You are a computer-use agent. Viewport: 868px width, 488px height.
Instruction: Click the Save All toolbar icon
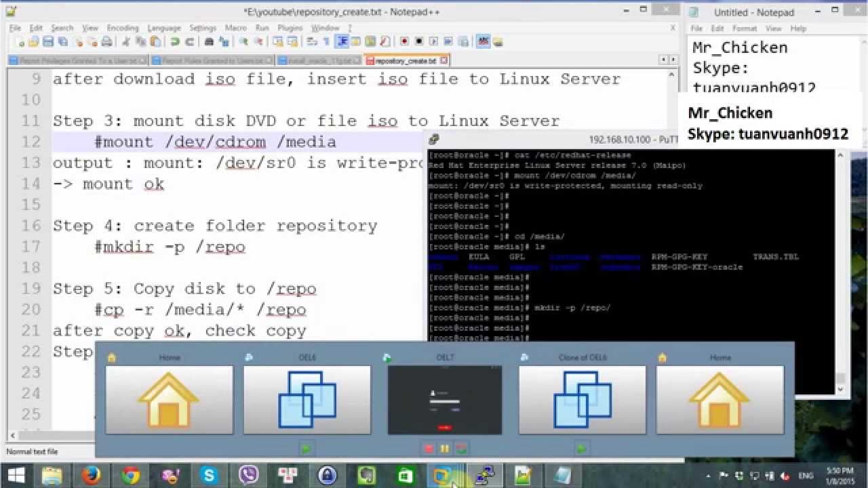point(62,41)
